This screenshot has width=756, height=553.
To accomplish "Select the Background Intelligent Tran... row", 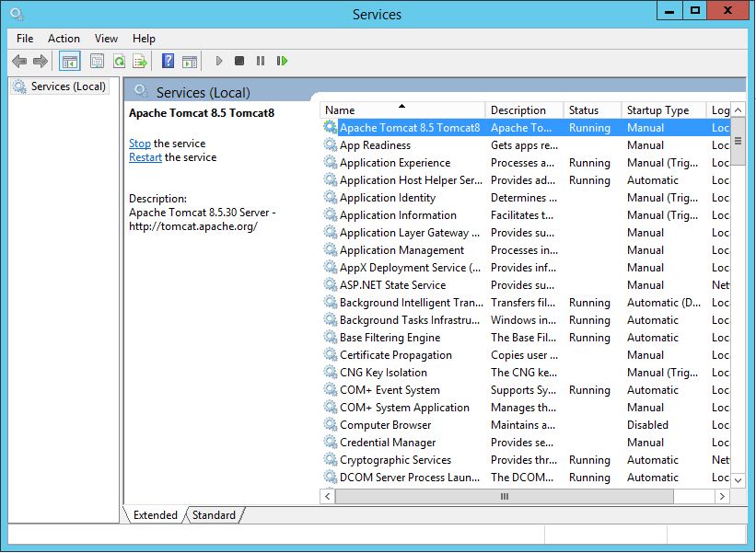I will [526, 303].
